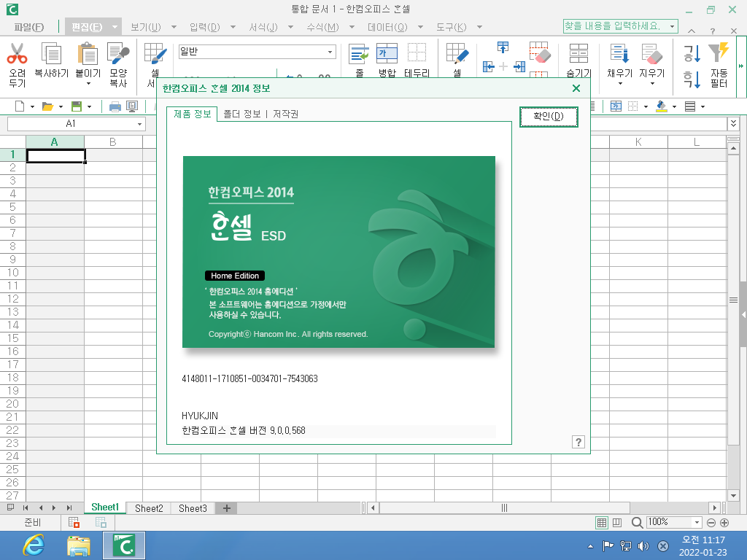The width and height of the screenshot is (747, 560).
Task: Open the 서식(J) menu
Action: [263, 27]
